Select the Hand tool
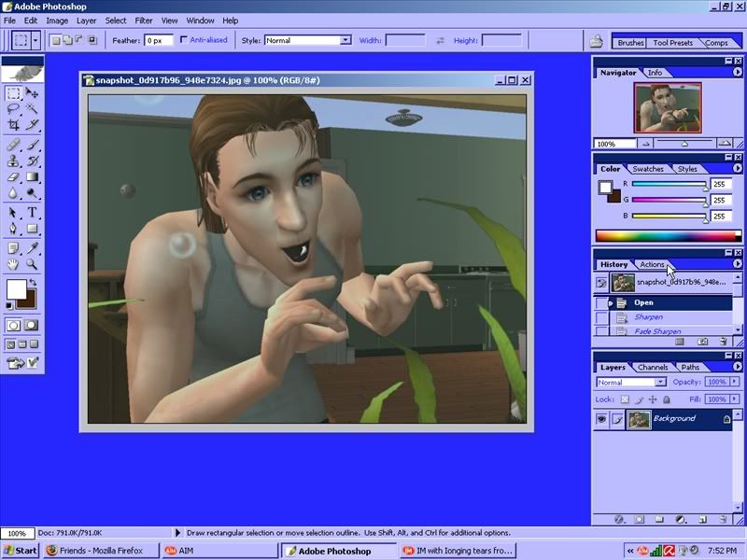 (13, 264)
